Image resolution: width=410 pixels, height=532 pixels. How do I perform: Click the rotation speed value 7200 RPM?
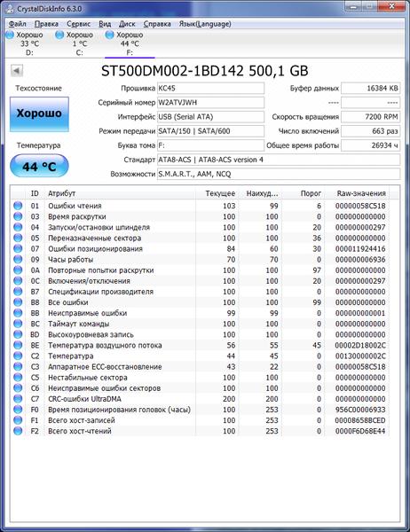coord(371,117)
